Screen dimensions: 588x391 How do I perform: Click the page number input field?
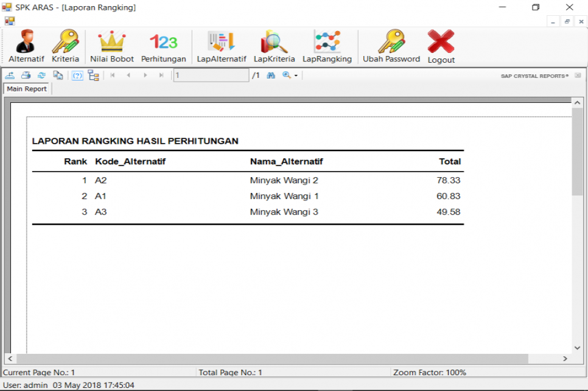(211, 76)
